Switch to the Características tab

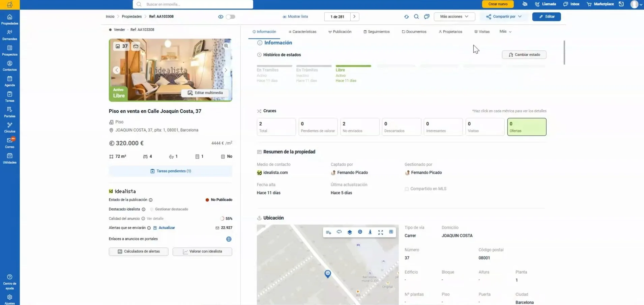tap(302, 32)
